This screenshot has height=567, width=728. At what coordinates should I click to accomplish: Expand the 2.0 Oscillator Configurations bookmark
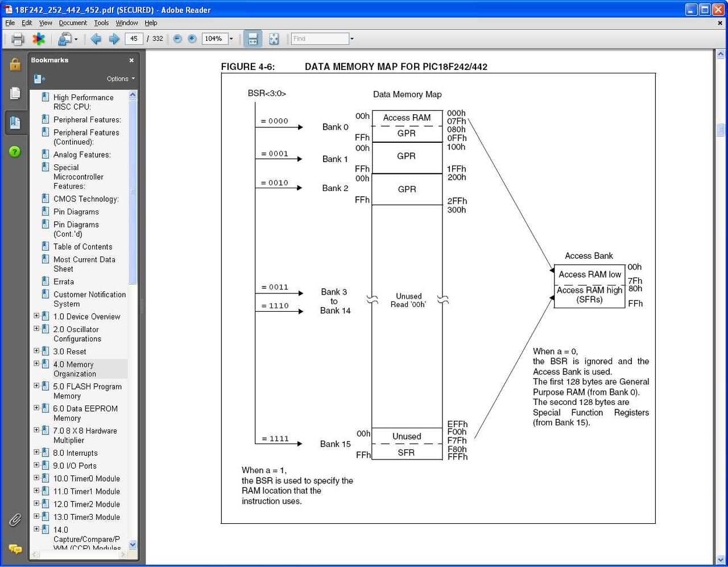[36, 329]
